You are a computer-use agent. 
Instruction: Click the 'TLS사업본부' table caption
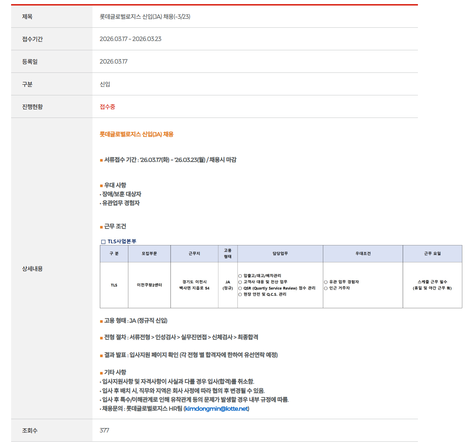pyautogui.click(x=119, y=241)
